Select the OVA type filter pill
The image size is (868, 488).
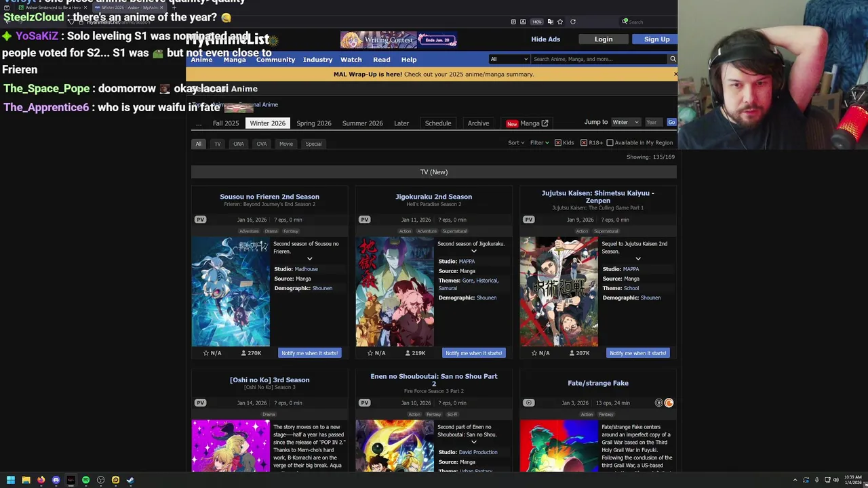pyautogui.click(x=262, y=144)
